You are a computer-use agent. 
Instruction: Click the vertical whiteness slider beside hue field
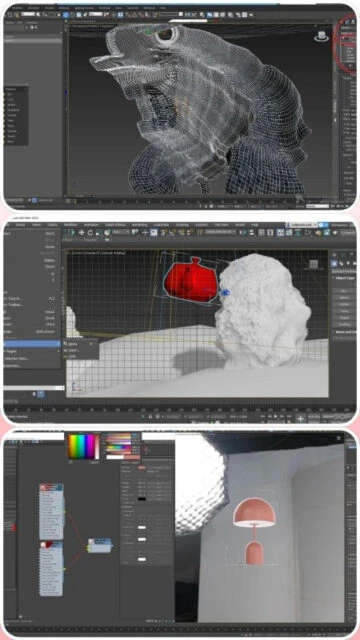pos(97,447)
